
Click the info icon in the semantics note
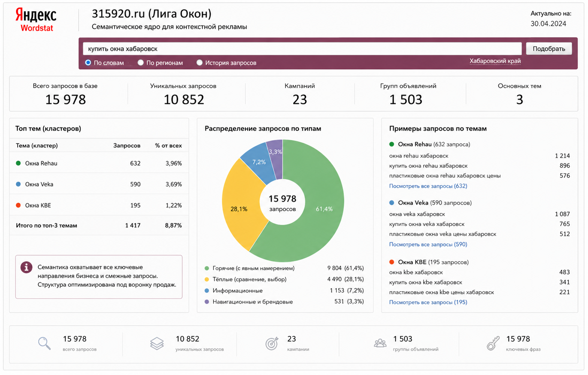26,267
